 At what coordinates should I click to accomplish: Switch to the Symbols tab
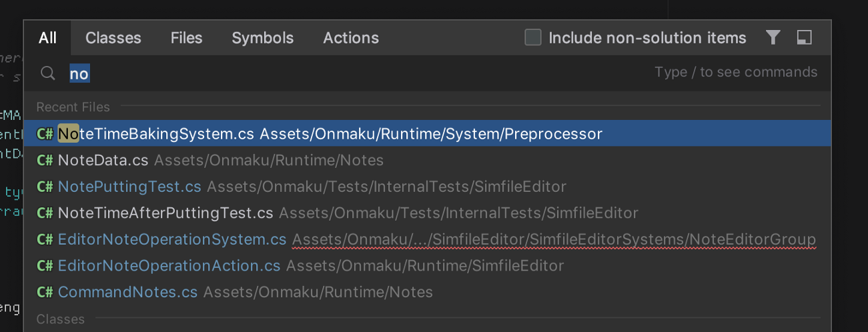click(x=262, y=38)
